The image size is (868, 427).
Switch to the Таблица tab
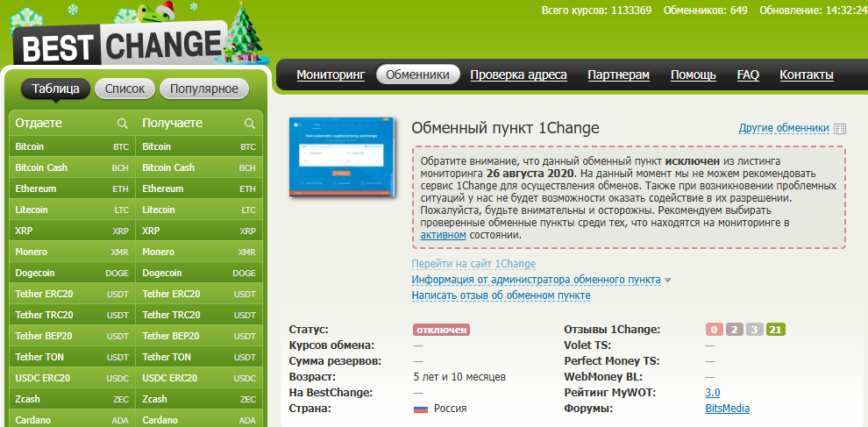tap(55, 89)
